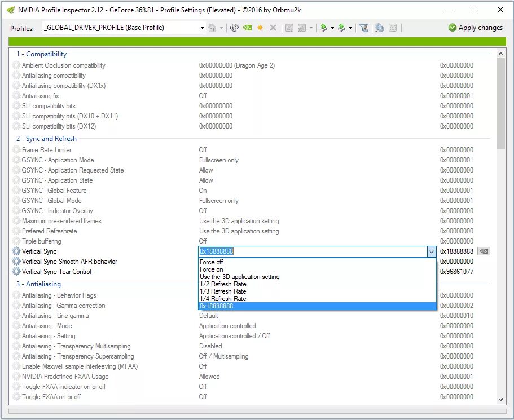The width and height of the screenshot is (514, 420).
Task: Click the orange star create profile icon
Action: [260, 28]
